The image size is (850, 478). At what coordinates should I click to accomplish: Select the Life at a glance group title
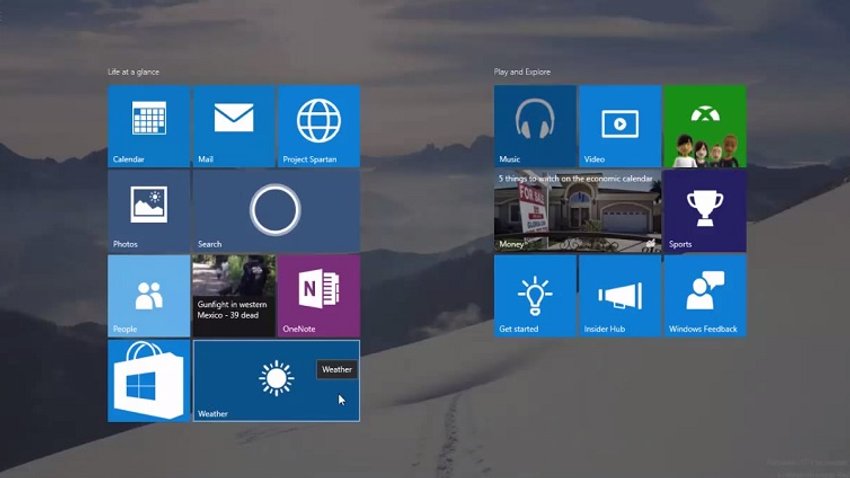[x=133, y=72]
